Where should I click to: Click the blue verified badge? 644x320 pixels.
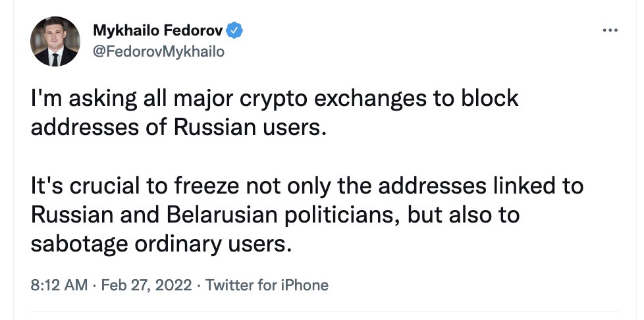[x=234, y=30]
